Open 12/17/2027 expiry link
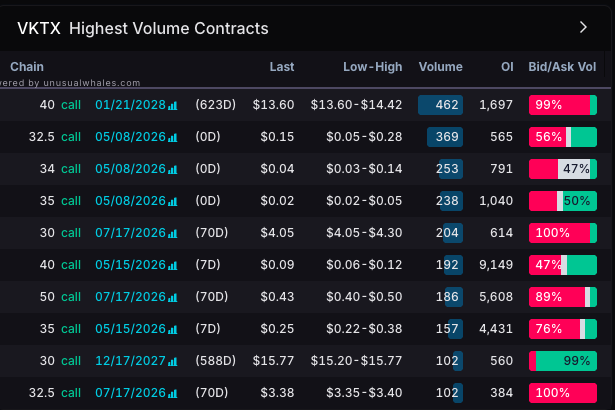This screenshot has width=615, height=410. point(130,361)
